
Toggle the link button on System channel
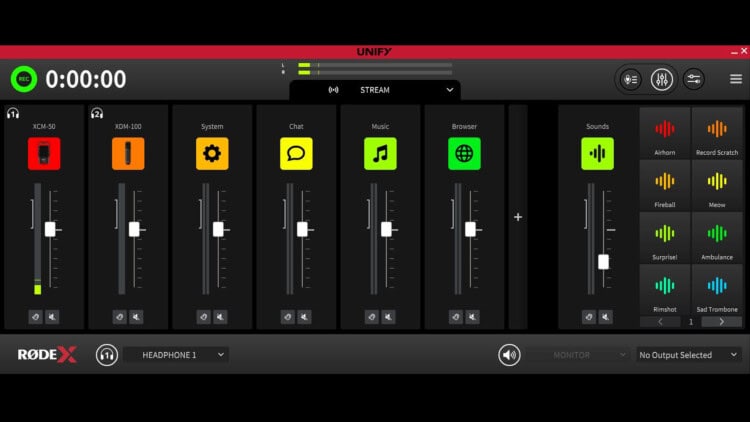(203, 317)
